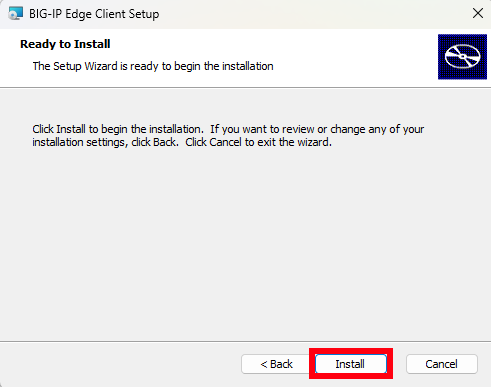491x387 pixels.
Task: Click the BIG-IP Edge Client Setup title text
Action: point(94,14)
